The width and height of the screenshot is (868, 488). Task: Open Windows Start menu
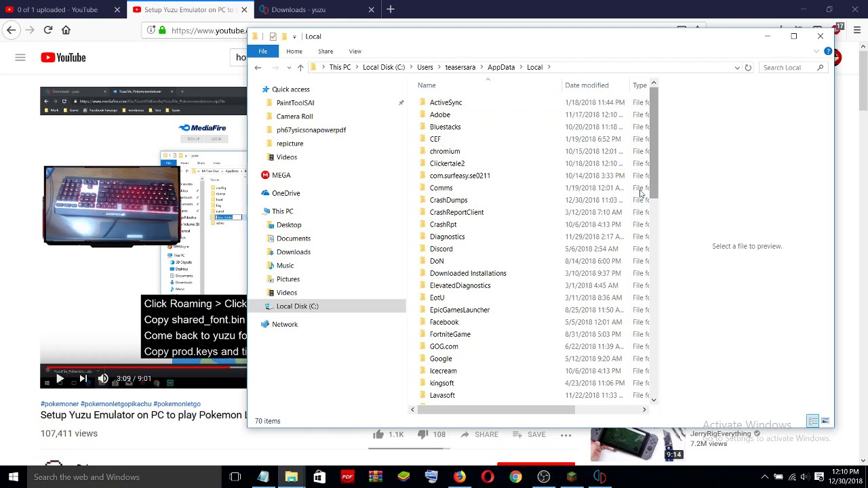13,477
